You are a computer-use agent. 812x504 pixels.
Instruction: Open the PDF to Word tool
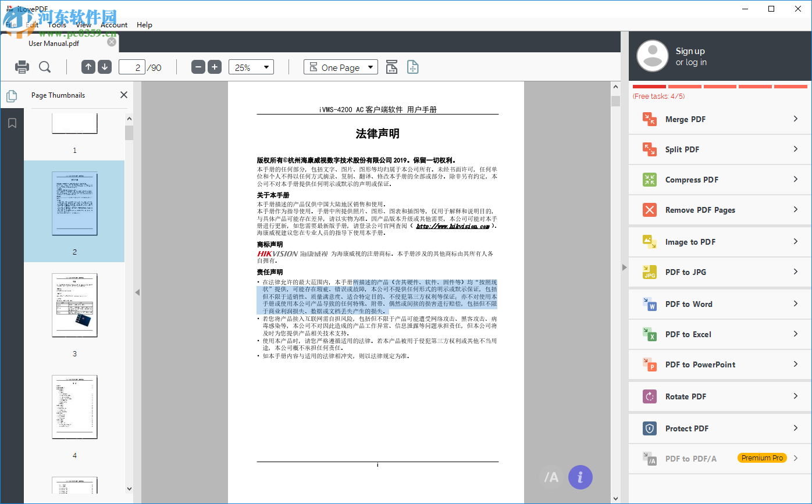[719, 303]
